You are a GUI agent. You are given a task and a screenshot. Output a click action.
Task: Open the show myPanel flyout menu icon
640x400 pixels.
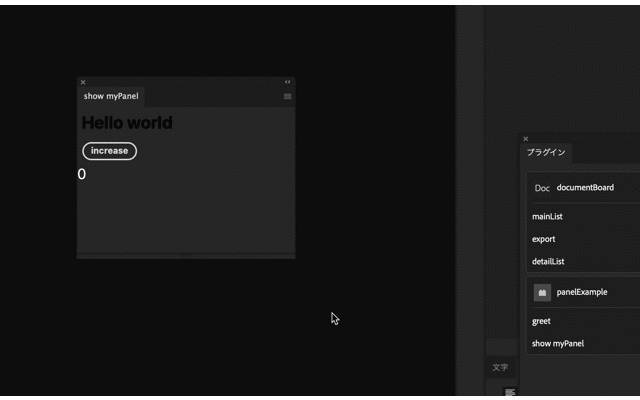[x=287, y=97]
